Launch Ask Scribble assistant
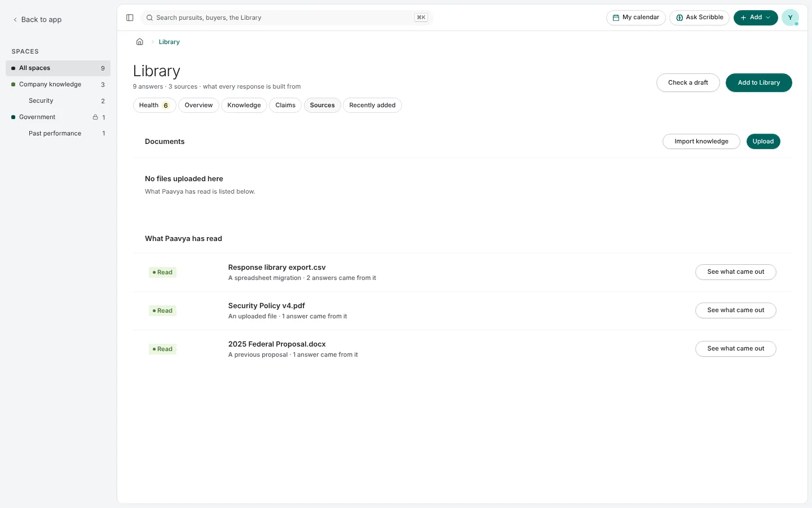The image size is (812, 508). (700, 17)
